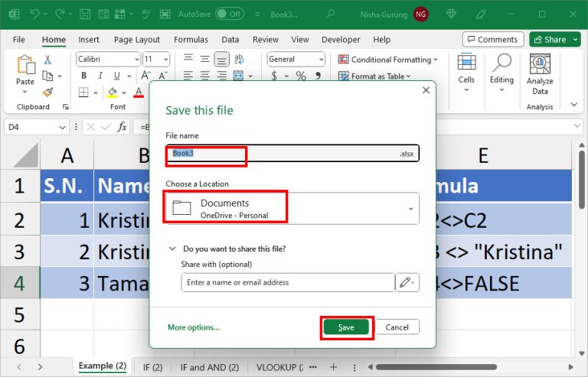Click the select all triangle corner

26,155
